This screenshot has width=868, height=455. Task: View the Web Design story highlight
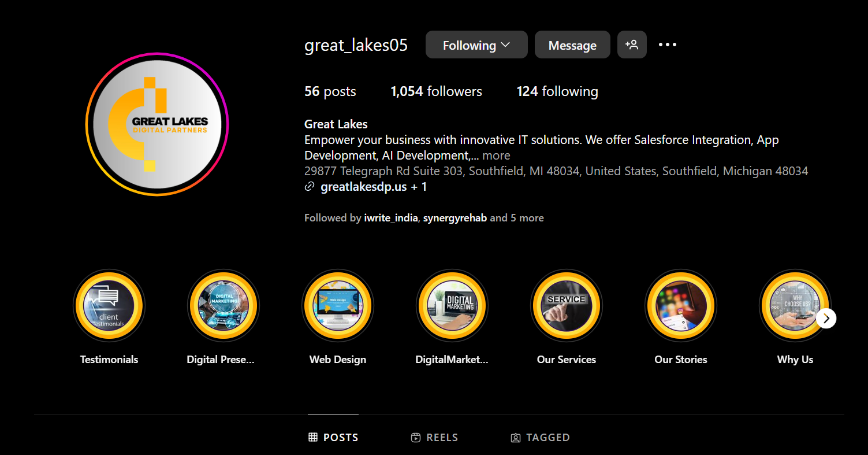pyautogui.click(x=338, y=305)
